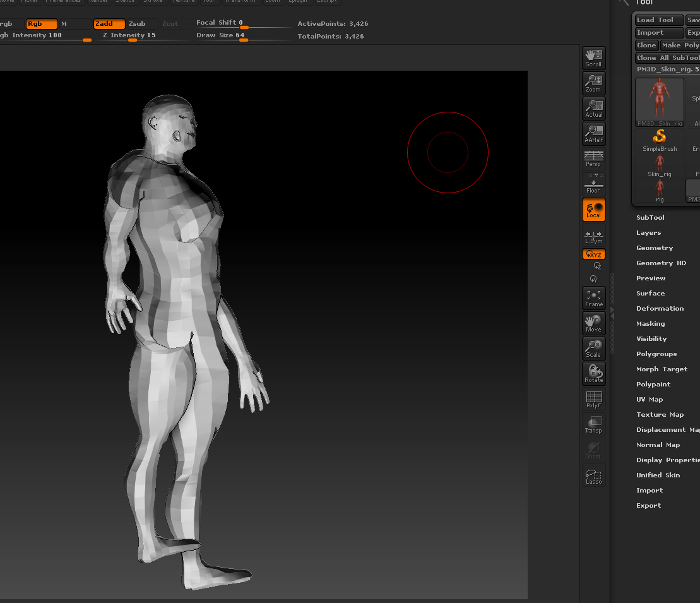Image resolution: width=700 pixels, height=603 pixels.
Task: Click the Scroll canvas icon
Action: tap(593, 58)
